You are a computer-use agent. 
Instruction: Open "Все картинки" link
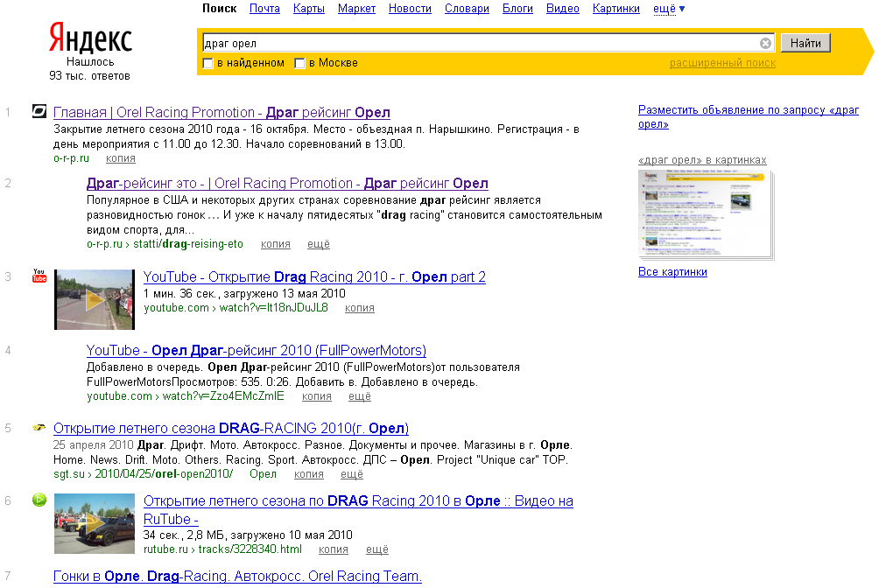pos(672,272)
